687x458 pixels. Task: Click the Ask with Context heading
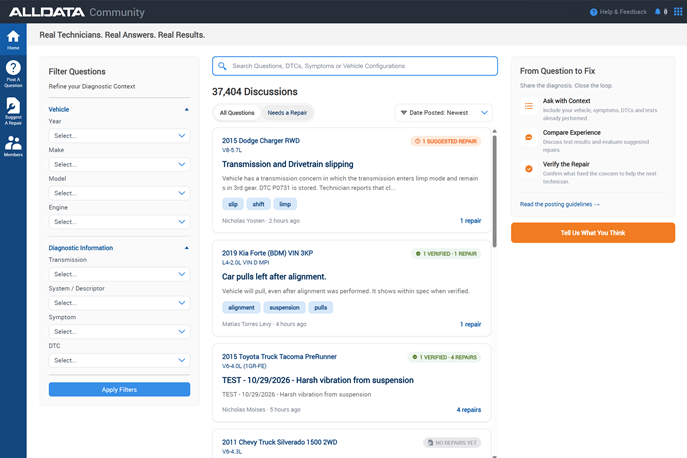[x=567, y=101]
